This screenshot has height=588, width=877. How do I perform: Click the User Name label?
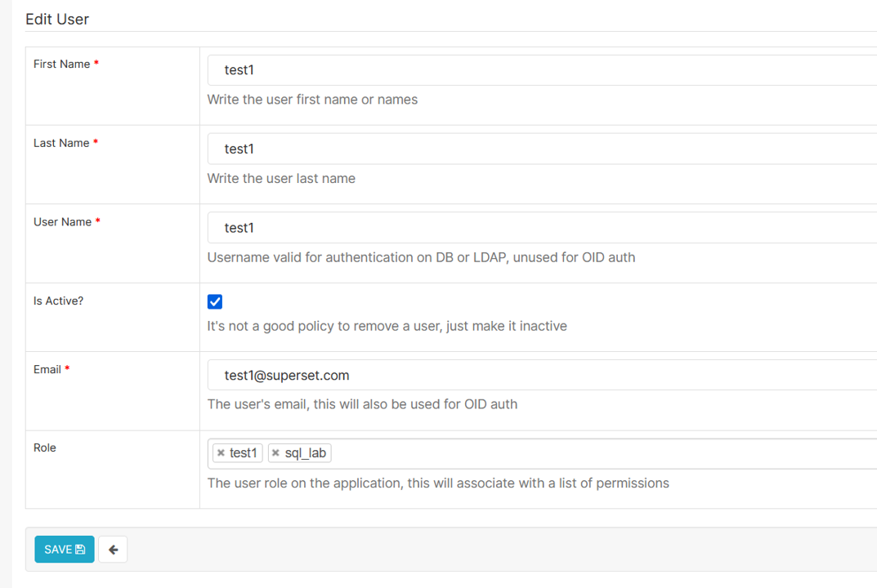click(x=62, y=222)
